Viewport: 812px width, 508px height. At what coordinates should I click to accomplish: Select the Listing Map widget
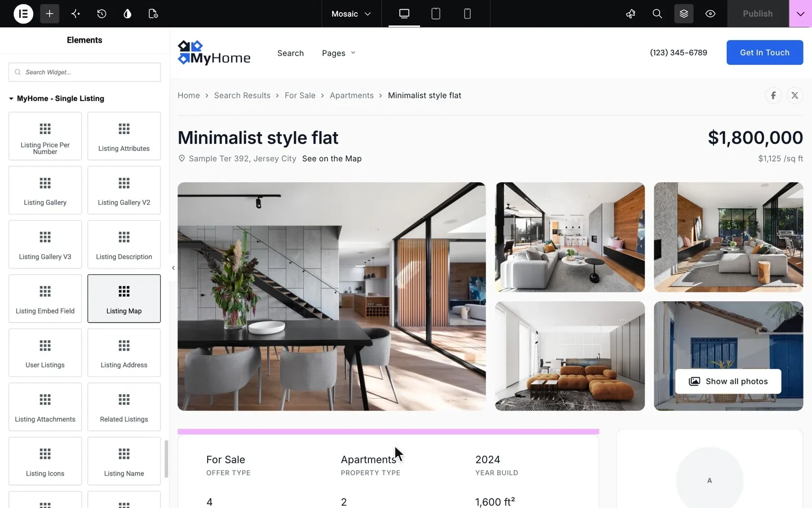click(x=124, y=299)
